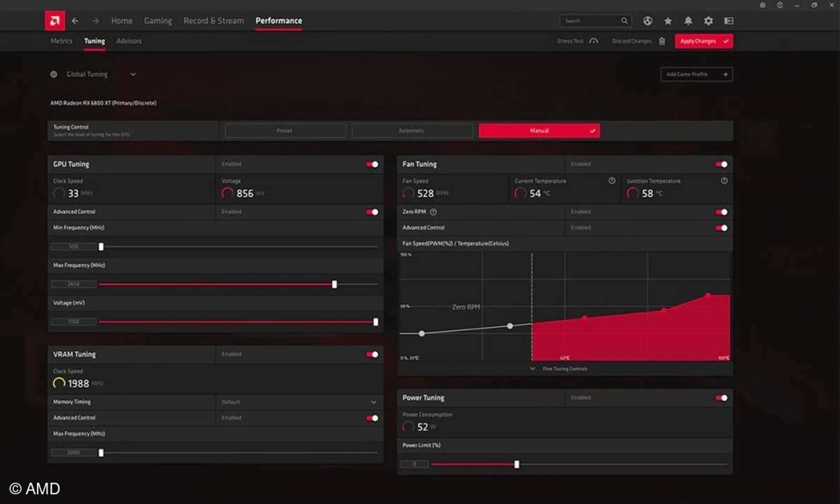Open notifications bell icon
This screenshot has width=840, height=504.
[688, 21]
